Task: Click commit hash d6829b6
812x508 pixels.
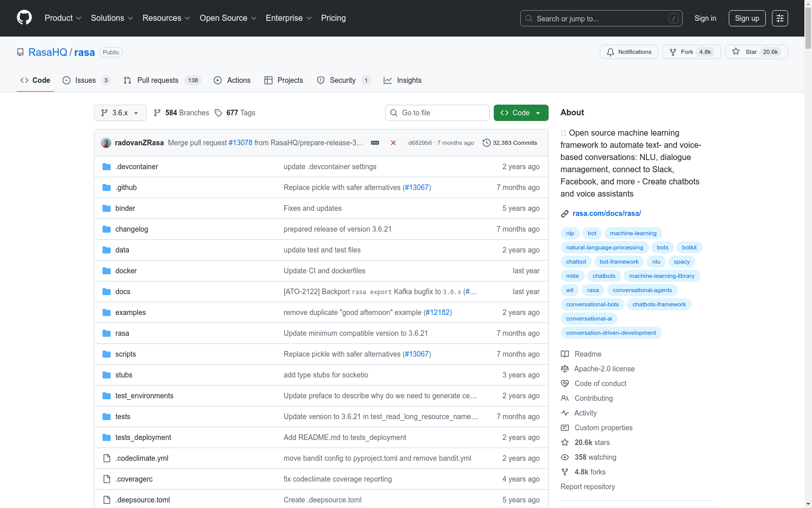Action: coord(420,143)
